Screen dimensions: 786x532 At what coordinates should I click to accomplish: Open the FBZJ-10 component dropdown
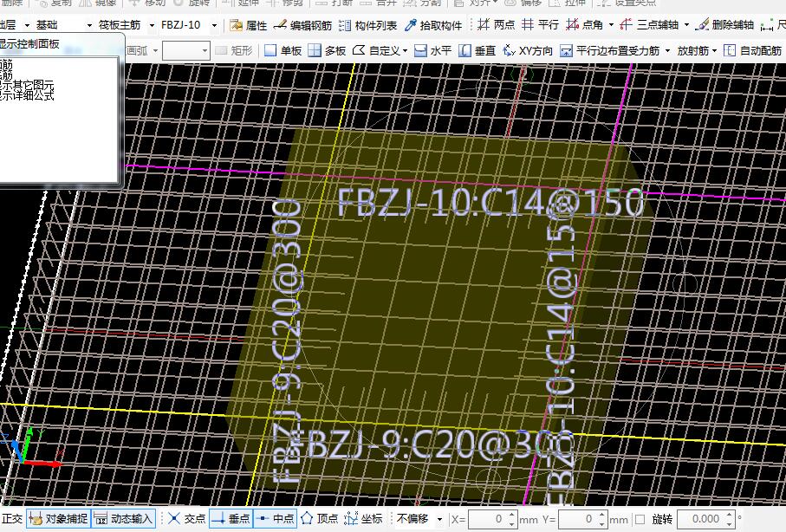tap(215, 25)
